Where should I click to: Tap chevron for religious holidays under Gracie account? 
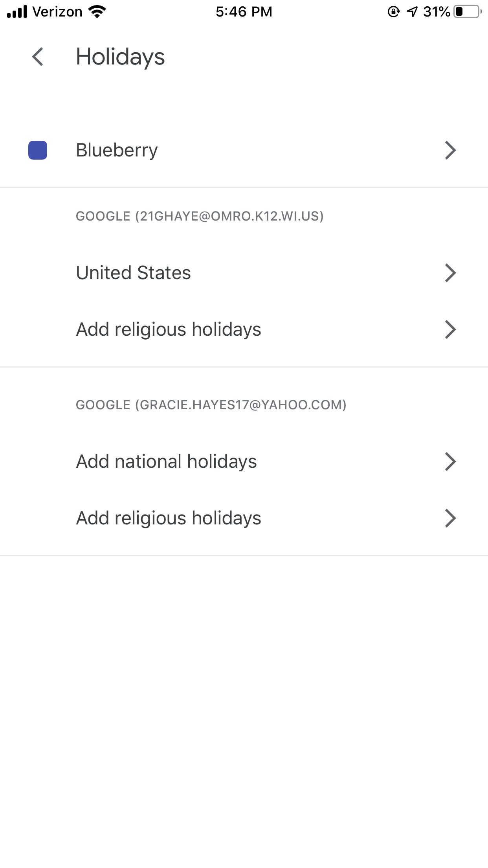[450, 518]
